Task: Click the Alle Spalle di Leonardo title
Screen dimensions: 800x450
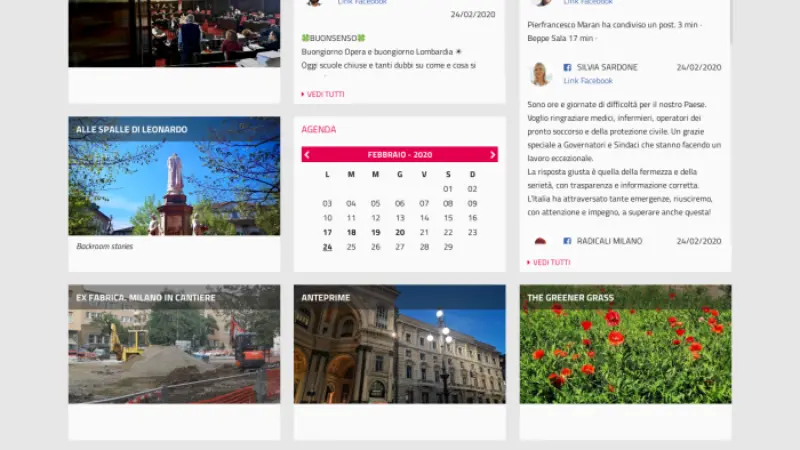Action: pos(132,130)
